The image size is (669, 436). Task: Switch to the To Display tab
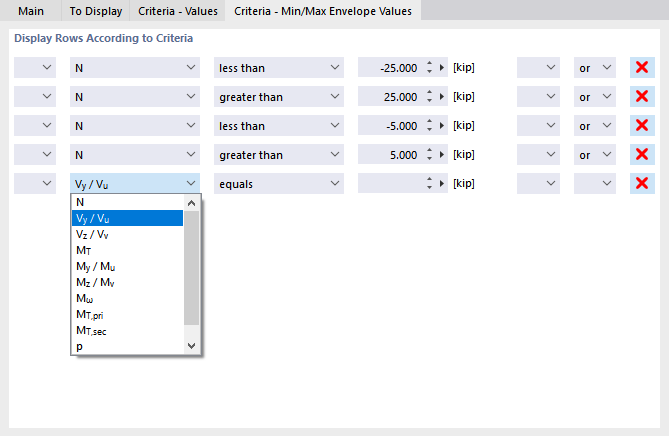(x=96, y=11)
